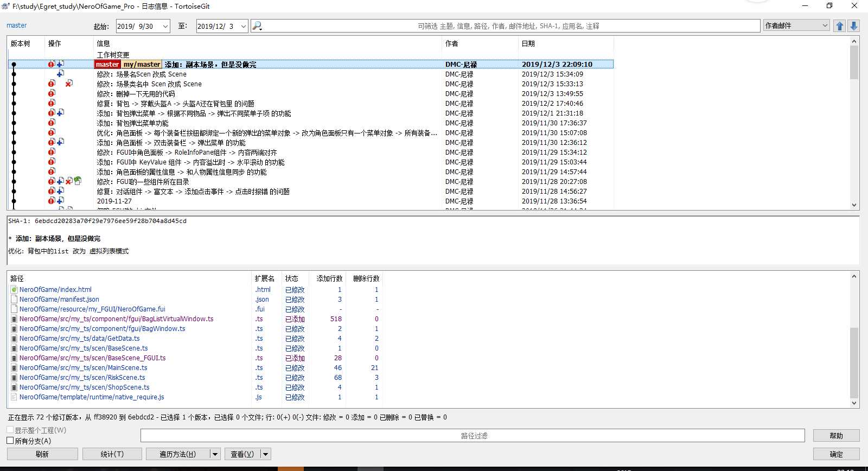
Task: Click the 遍历方法(H) button
Action: click(178, 454)
